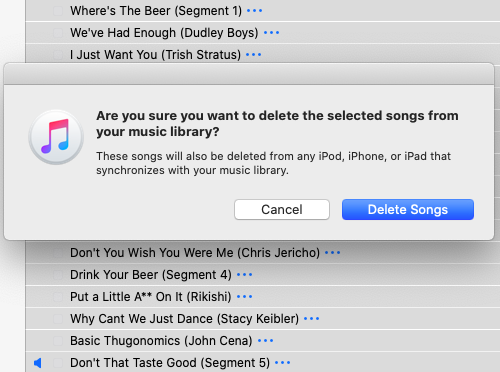Open more options for Drink Your Beer (Segment 4)
Screen dimensions: 500x372
[x=244, y=275]
